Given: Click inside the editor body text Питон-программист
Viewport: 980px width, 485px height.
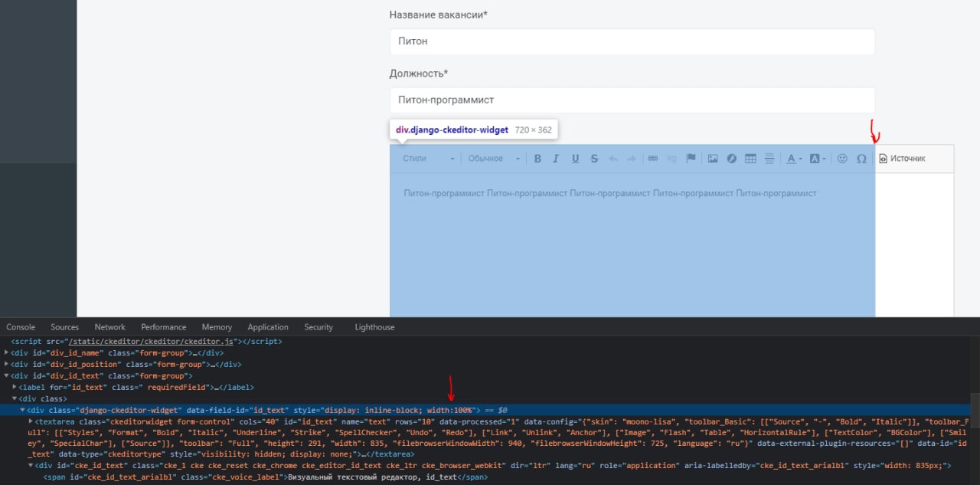Looking at the screenshot, I should tap(610, 193).
